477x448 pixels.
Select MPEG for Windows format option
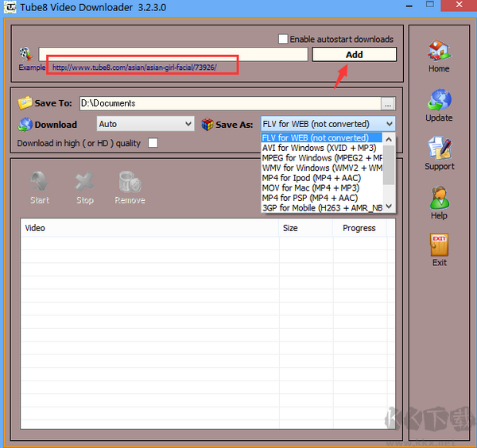tap(321, 158)
